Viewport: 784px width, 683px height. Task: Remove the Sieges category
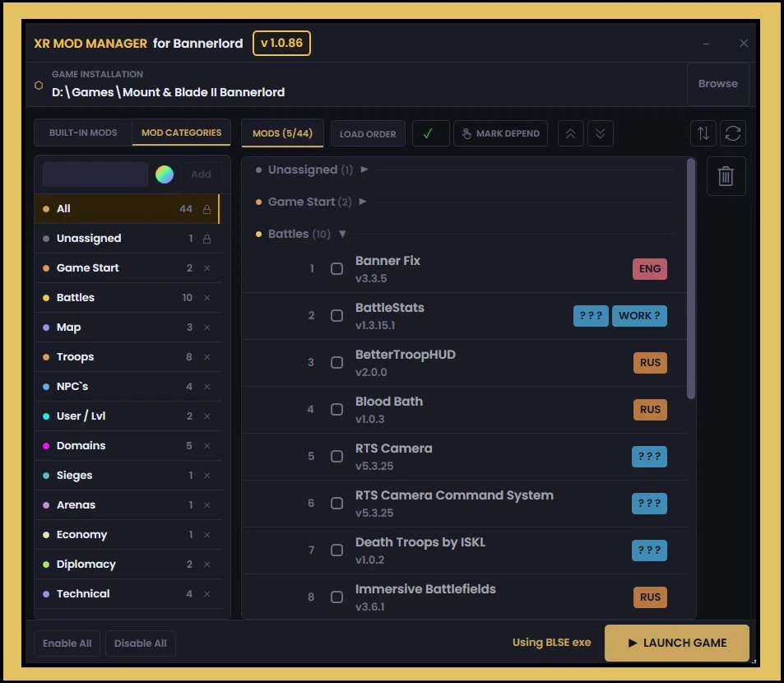pyautogui.click(x=207, y=475)
